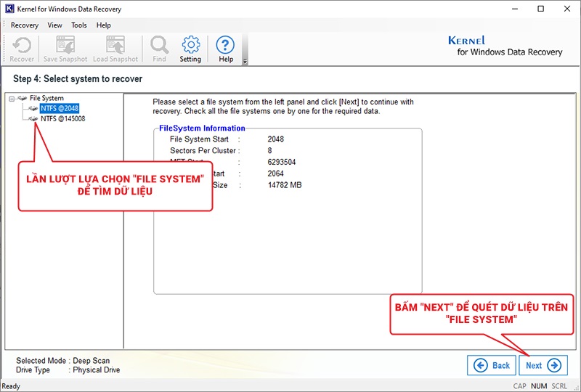Click the Ready status bar text
This screenshot has width=581, height=392.
coord(11,386)
